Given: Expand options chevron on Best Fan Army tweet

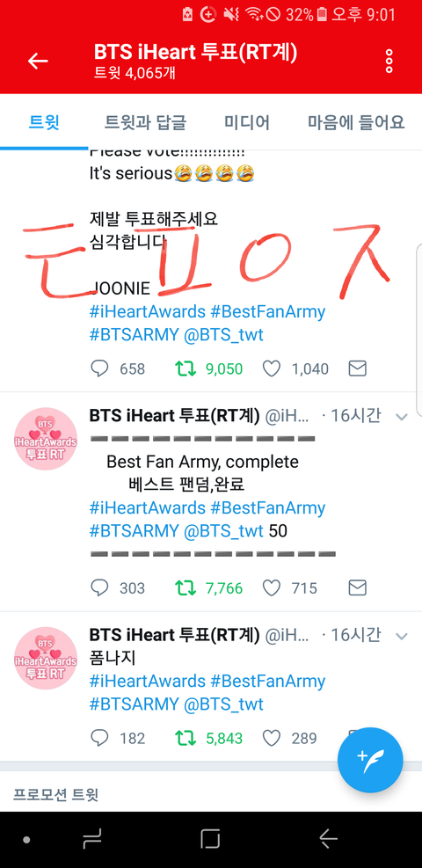Looking at the screenshot, I should [402, 418].
